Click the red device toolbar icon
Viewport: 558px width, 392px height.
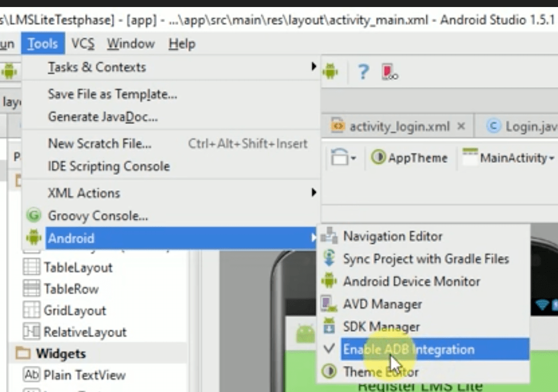389,71
